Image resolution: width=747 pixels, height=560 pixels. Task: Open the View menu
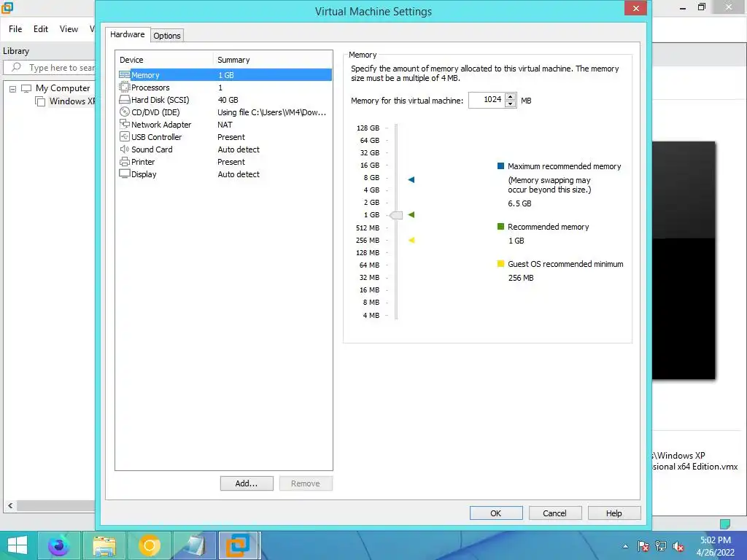coord(69,29)
